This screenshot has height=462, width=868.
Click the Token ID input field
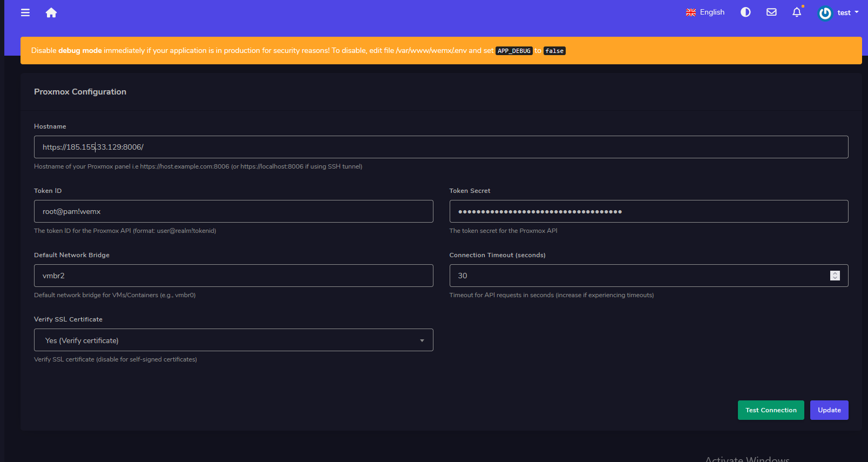(x=234, y=211)
